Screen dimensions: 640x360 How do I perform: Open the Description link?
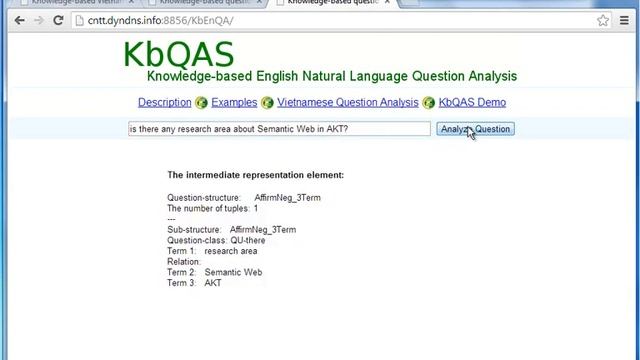coord(164,102)
